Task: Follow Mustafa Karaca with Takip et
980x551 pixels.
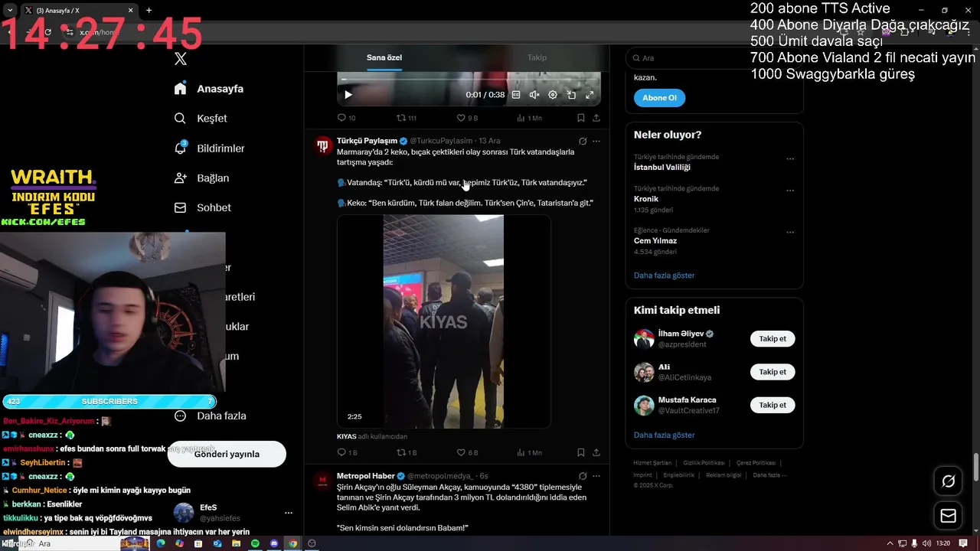Action: (x=773, y=405)
